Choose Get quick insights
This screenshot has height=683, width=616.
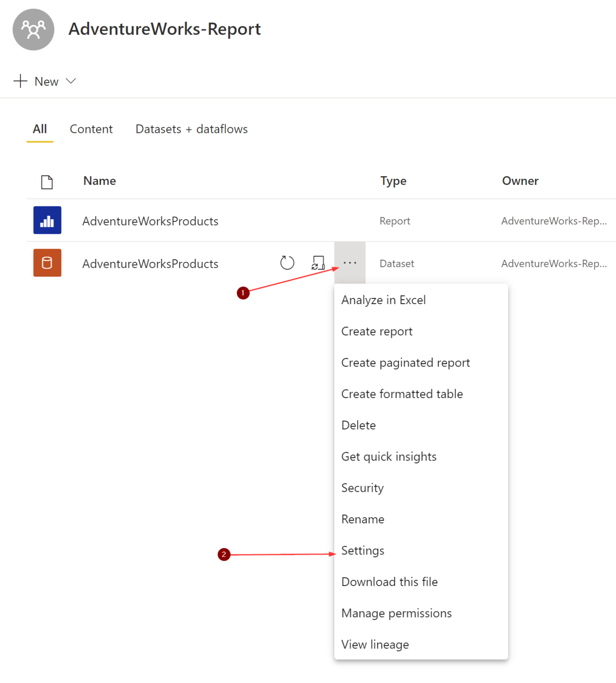(x=388, y=456)
